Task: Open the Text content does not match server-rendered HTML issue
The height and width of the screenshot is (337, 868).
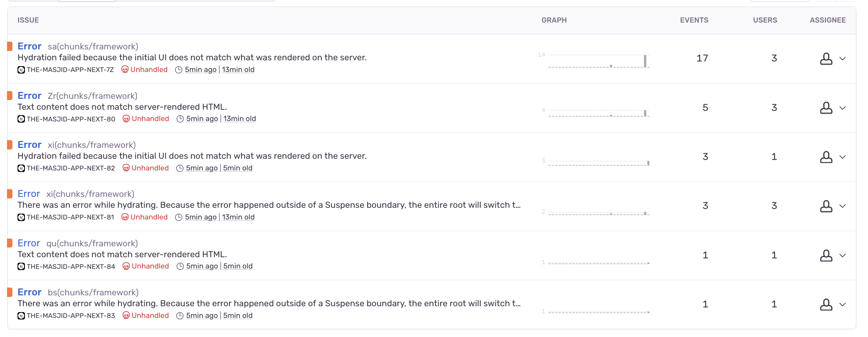Action: pos(122,107)
